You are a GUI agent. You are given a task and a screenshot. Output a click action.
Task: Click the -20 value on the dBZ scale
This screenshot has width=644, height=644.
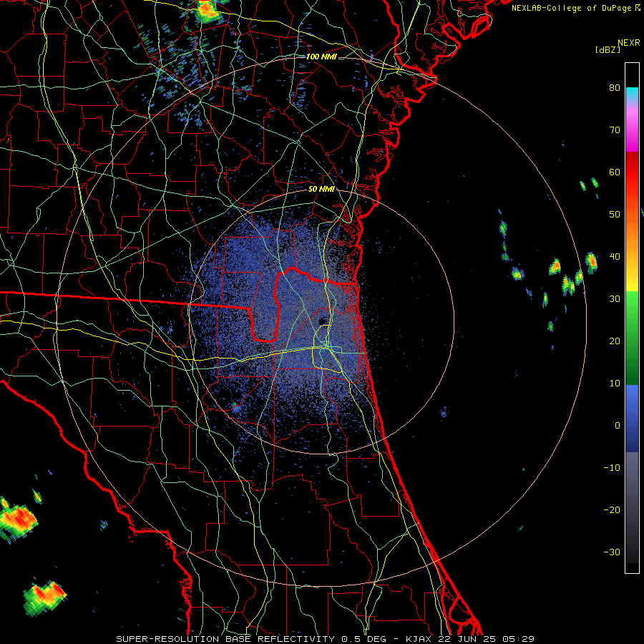[x=612, y=509]
